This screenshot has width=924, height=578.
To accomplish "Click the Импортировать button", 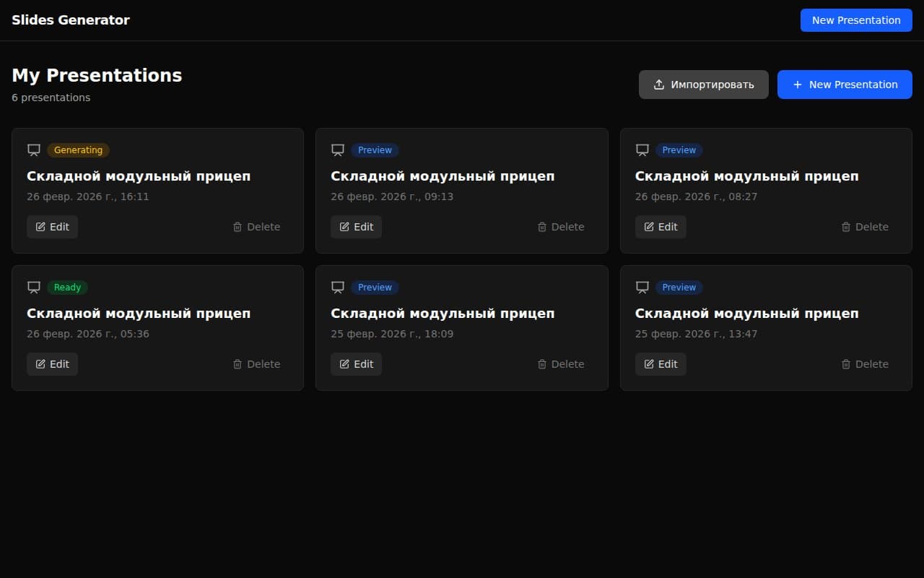I will pos(703,85).
